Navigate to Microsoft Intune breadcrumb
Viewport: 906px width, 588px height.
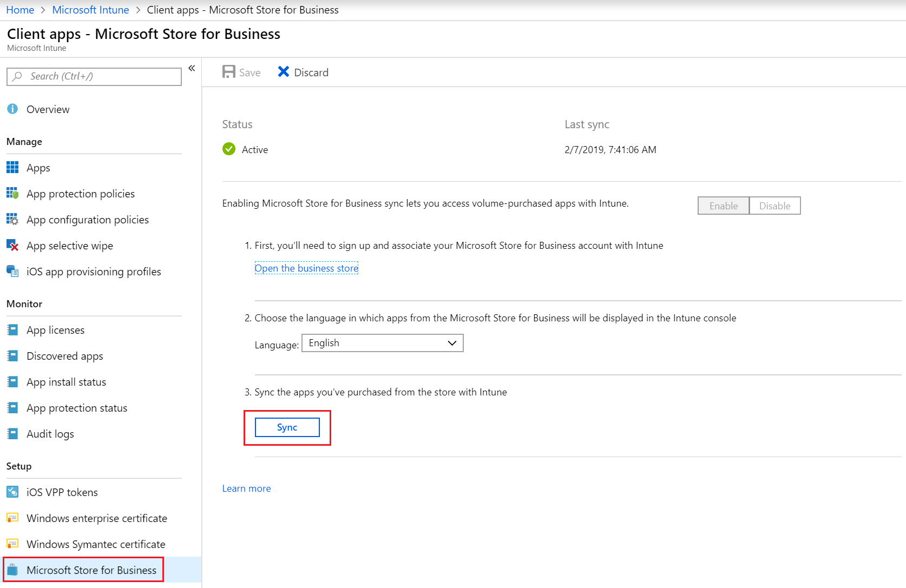(x=90, y=10)
